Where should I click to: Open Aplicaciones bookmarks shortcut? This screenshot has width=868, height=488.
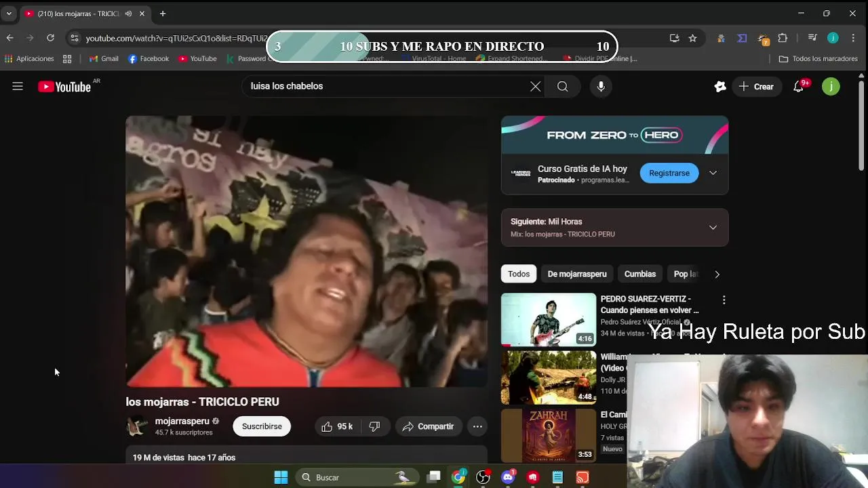tap(29, 59)
